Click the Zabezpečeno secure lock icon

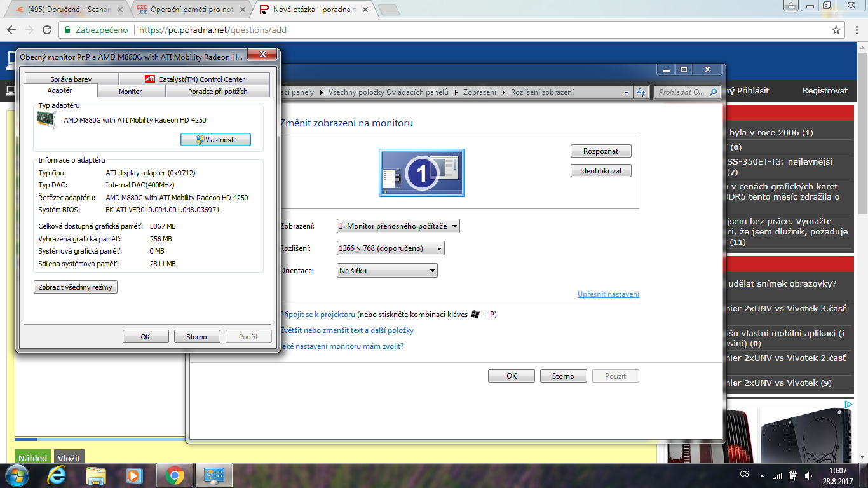click(67, 30)
